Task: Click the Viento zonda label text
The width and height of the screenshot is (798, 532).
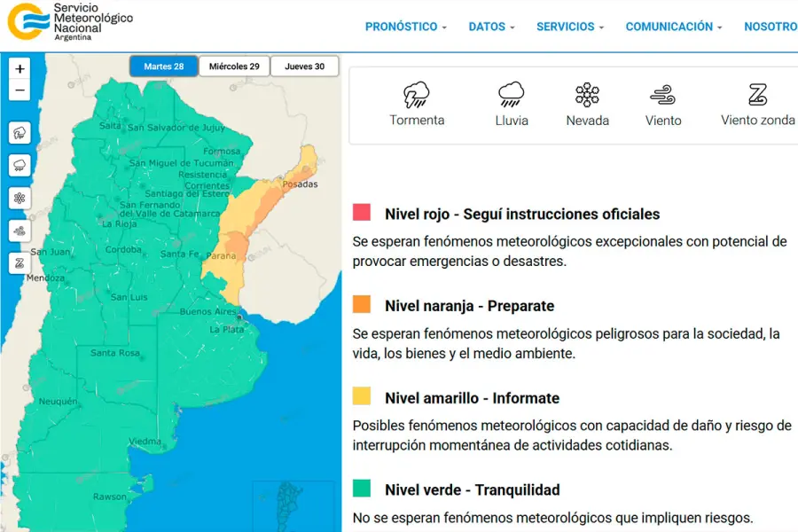Action: click(758, 121)
